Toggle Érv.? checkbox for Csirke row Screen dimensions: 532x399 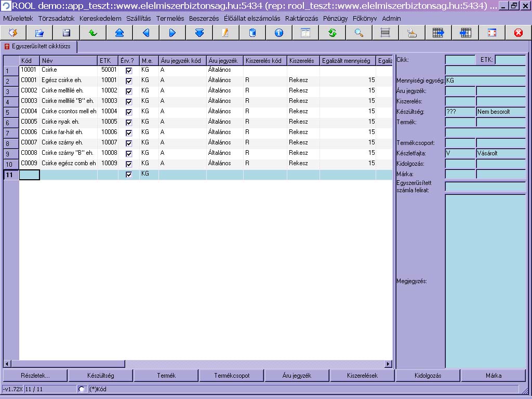click(x=129, y=70)
